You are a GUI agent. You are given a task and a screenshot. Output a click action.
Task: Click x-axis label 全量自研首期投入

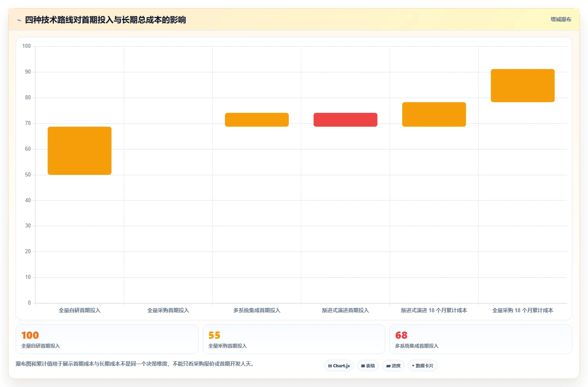tap(80, 310)
